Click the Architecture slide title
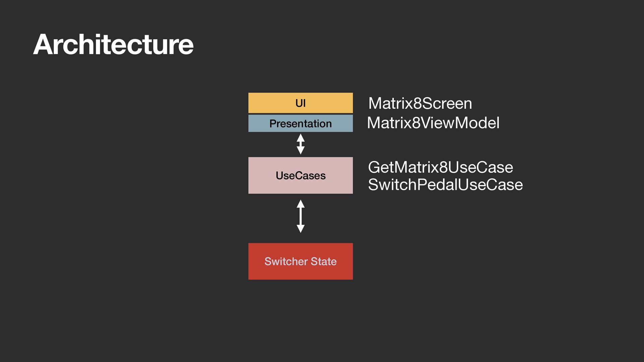Viewport: 644px width, 362px height. point(113,44)
